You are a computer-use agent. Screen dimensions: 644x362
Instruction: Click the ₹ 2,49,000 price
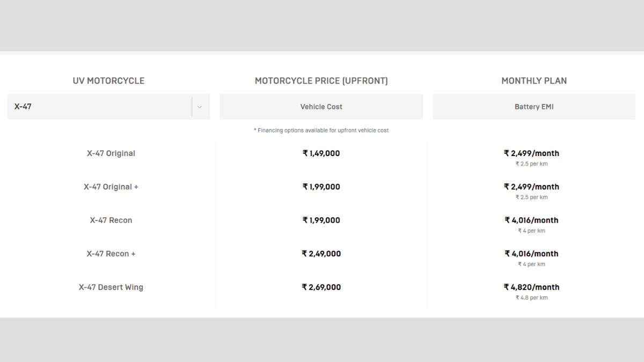pyautogui.click(x=321, y=254)
